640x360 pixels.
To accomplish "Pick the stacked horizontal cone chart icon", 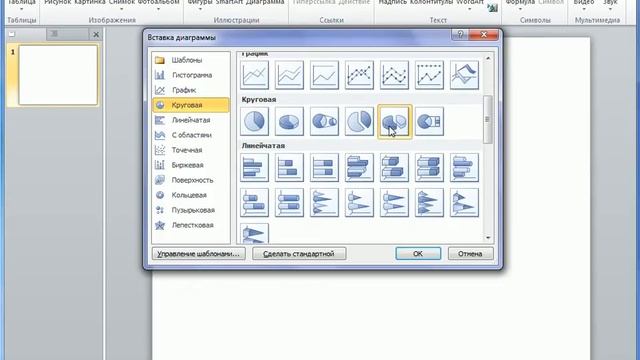I will (x=359, y=202).
